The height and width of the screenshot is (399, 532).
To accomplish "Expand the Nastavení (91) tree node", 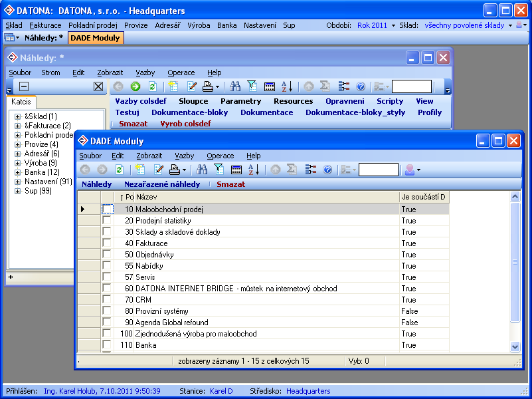I will tap(18, 182).
